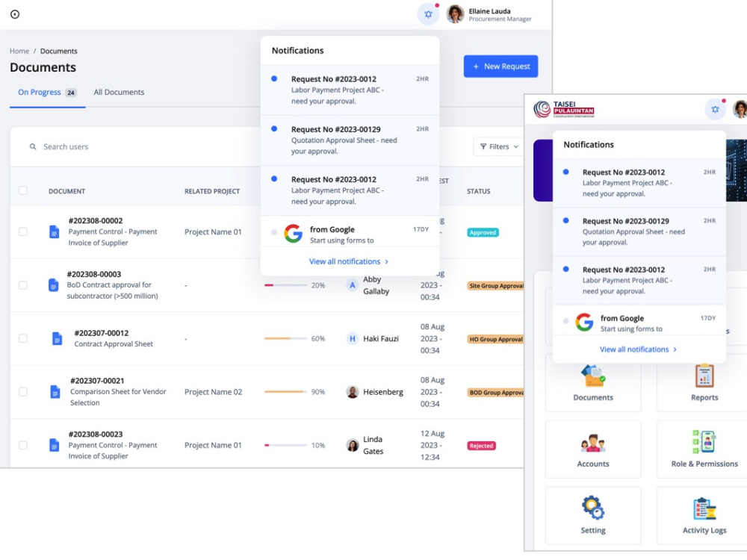Click 60% progress bar for Haki Fauzi row
747x560 pixels.
(286, 338)
